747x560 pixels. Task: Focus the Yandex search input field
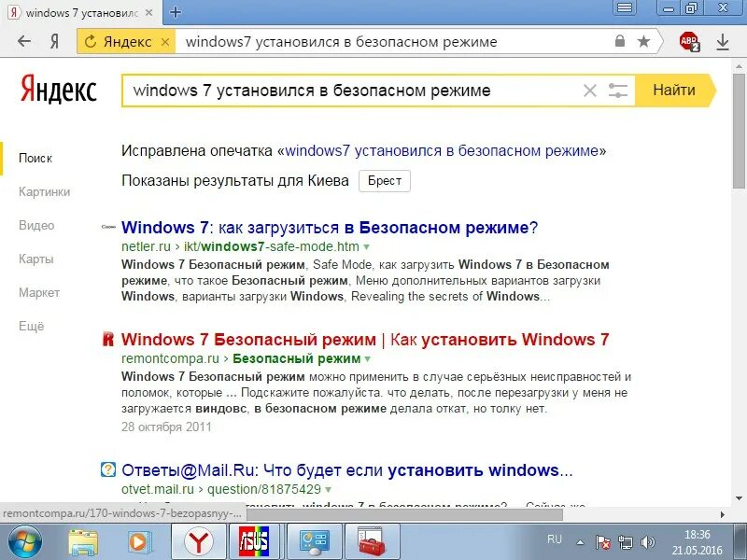pos(353,91)
